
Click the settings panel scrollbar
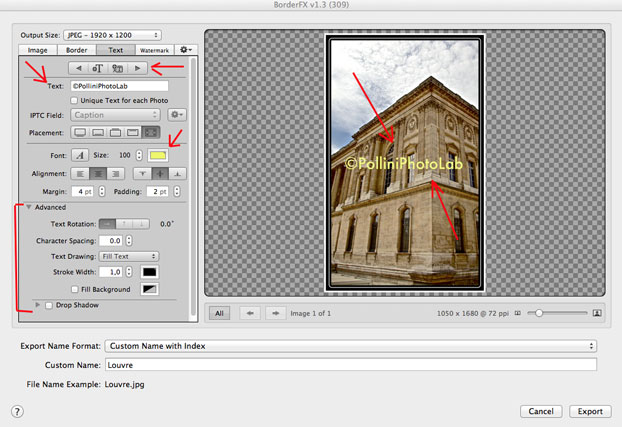click(193, 187)
